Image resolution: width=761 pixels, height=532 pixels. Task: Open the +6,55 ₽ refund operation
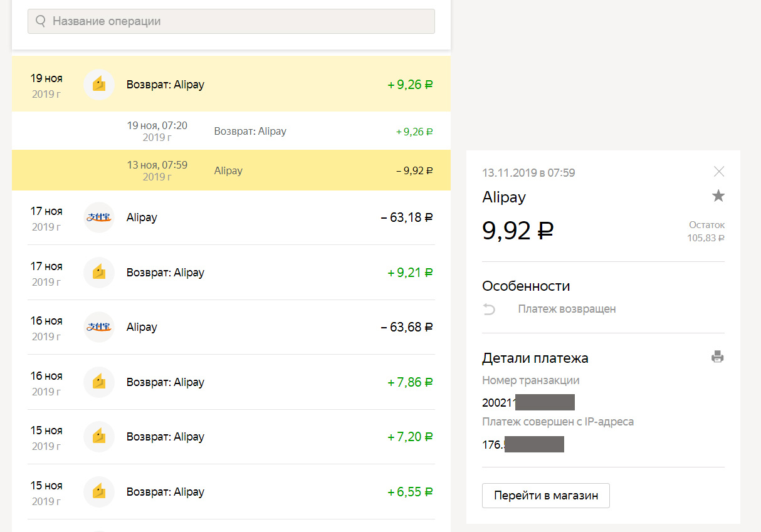coord(231,492)
